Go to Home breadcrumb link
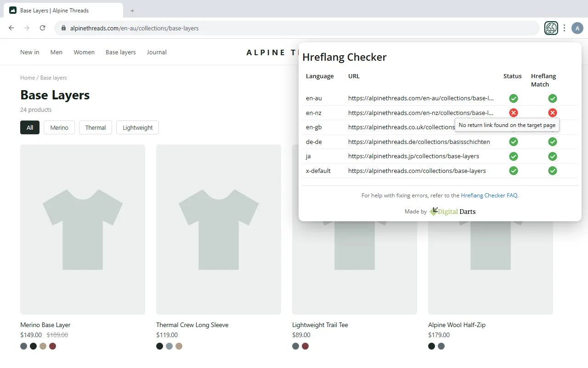The width and height of the screenshot is (588, 368). (28, 78)
